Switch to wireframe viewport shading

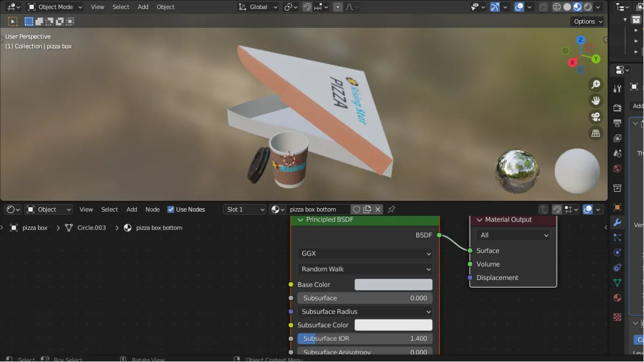pos(557,7)
